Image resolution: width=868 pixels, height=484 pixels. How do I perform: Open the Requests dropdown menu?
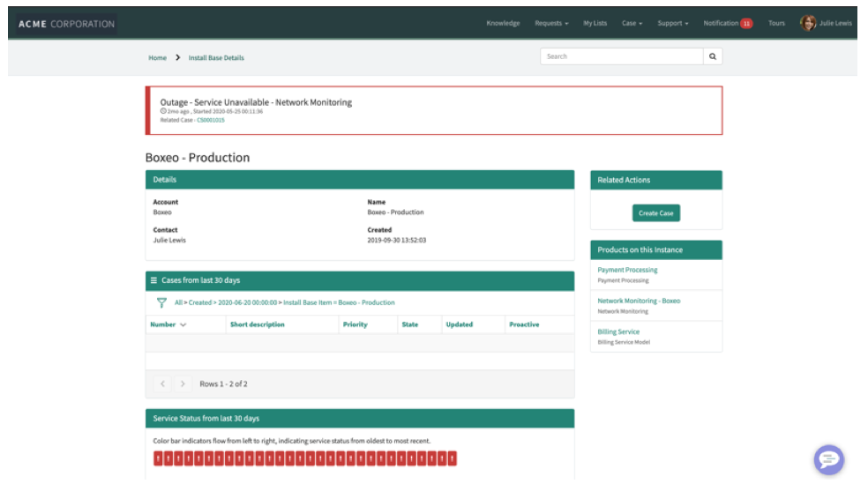coord(551,23)
